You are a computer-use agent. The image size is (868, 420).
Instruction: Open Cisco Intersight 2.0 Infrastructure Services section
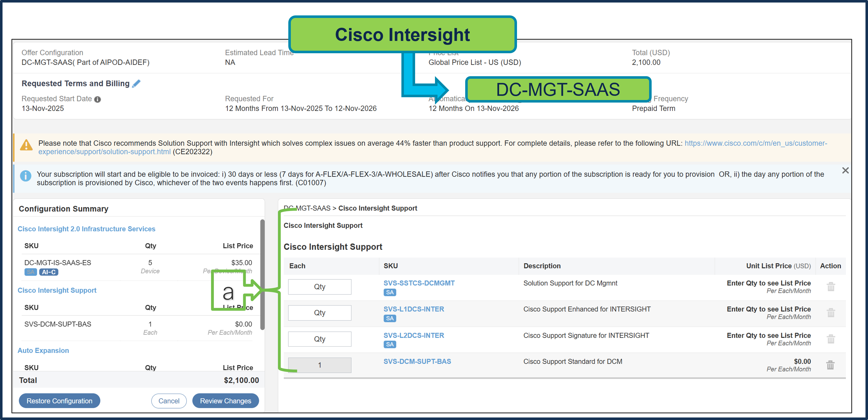86,229
